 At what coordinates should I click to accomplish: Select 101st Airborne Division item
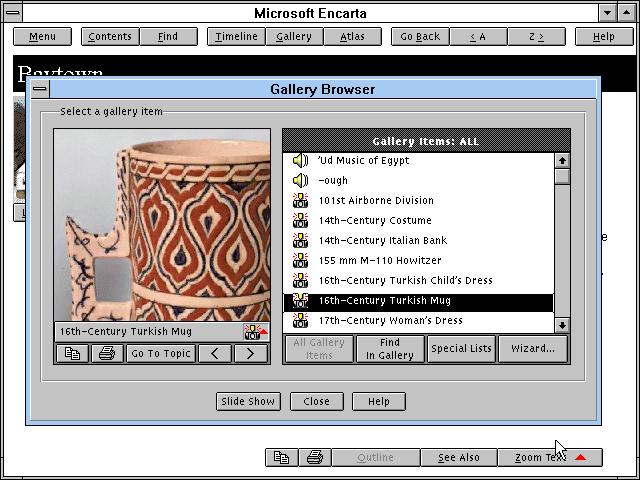pyautogui.click(x=418, y=200)
